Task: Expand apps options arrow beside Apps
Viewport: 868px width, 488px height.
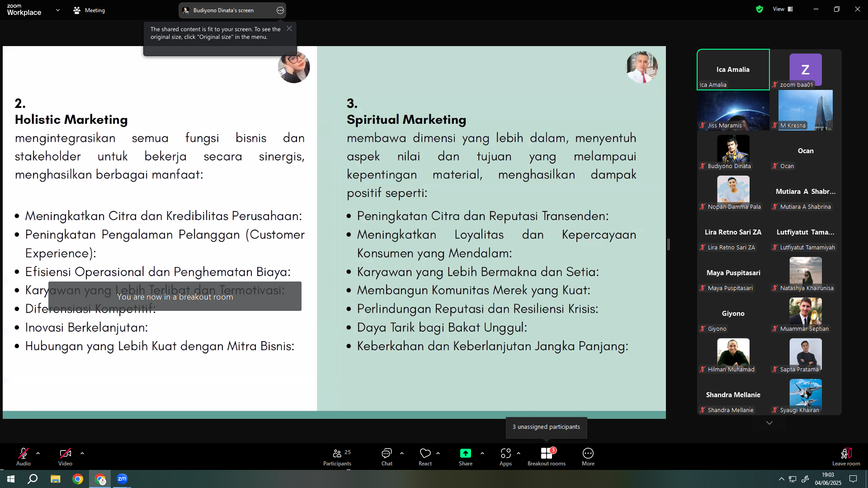Action: click(519, 453)
